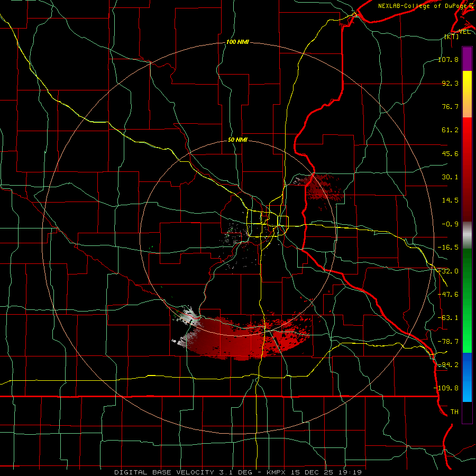This screenshot has height=476, width=476.
Task: Click the 100 NMI range ring label
Action: coord(237,42)
